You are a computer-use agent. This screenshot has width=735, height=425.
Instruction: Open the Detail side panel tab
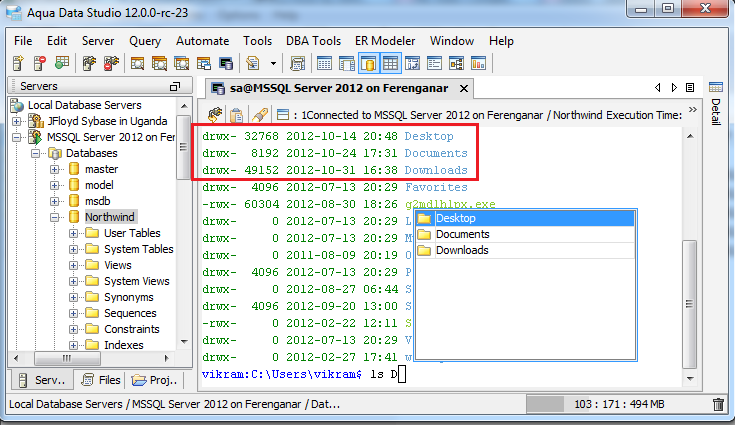coord(716,104)
